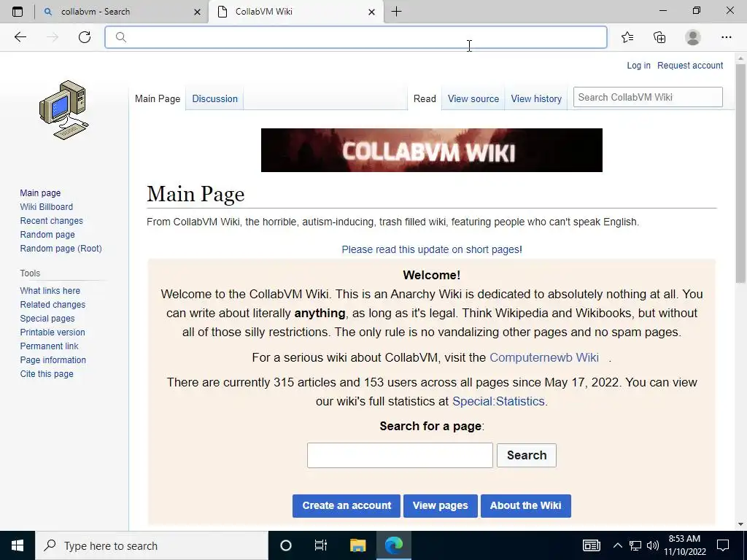Click the Log in link
Viewport: 747px width, 560px height.
click(638, 65)
